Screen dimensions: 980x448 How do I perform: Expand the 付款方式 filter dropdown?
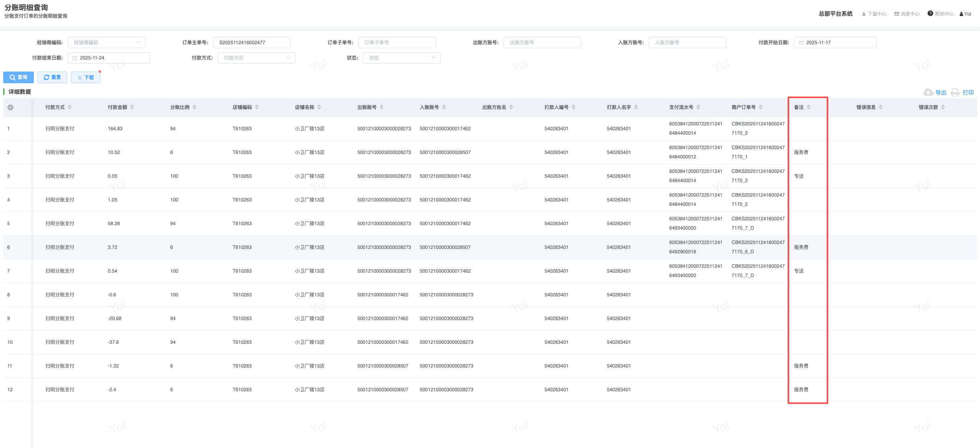[x=256, y=58]
